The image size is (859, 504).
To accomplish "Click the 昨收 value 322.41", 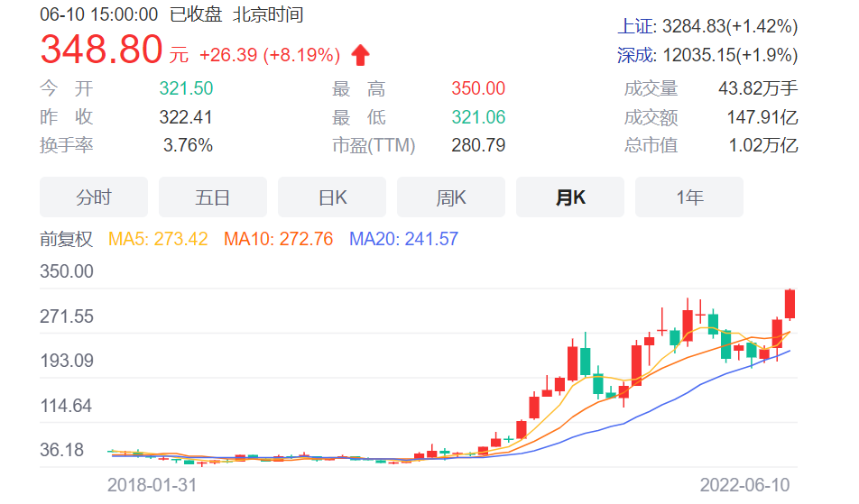I will (186, 117).
